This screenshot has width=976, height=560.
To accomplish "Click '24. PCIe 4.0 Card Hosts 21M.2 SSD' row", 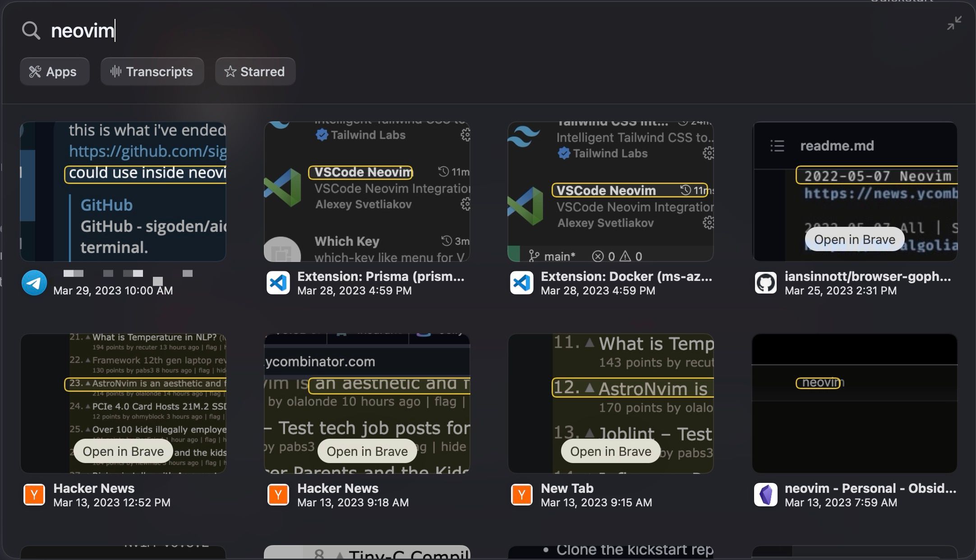I will pos(148,406).
